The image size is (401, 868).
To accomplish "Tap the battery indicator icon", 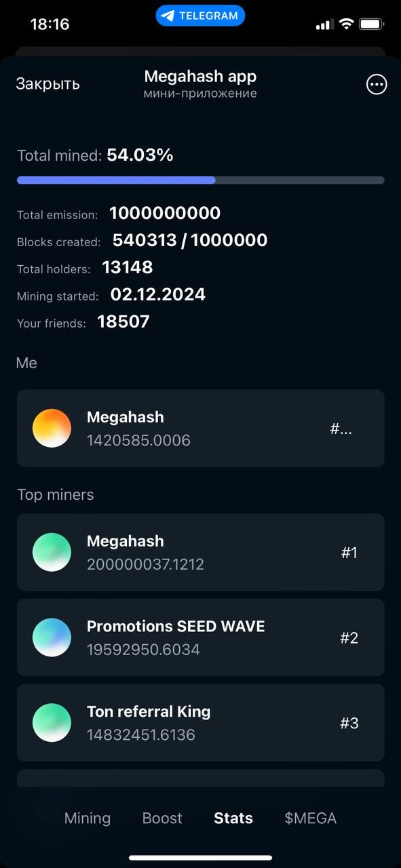I will [372, 24].
